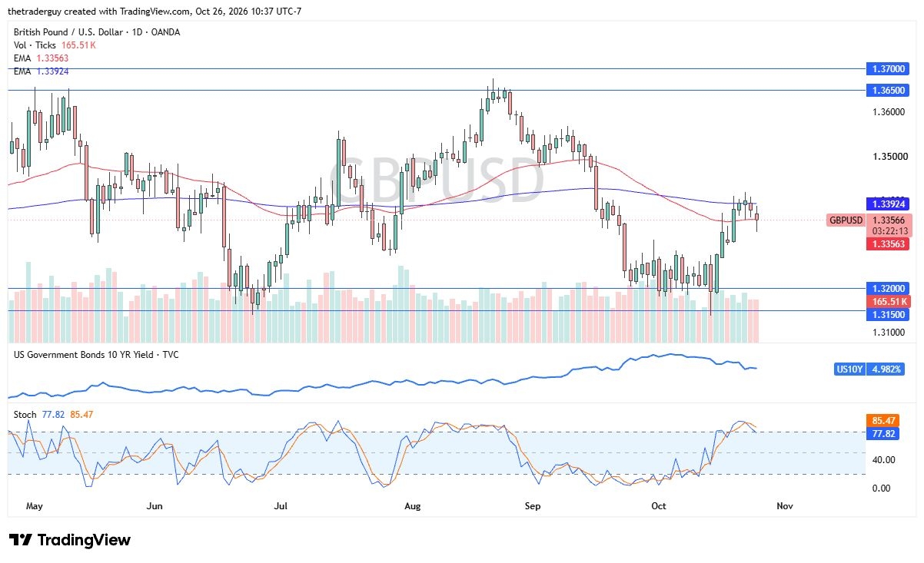
Task: Click the Jul label on time axis
Action: coord(281,506)
